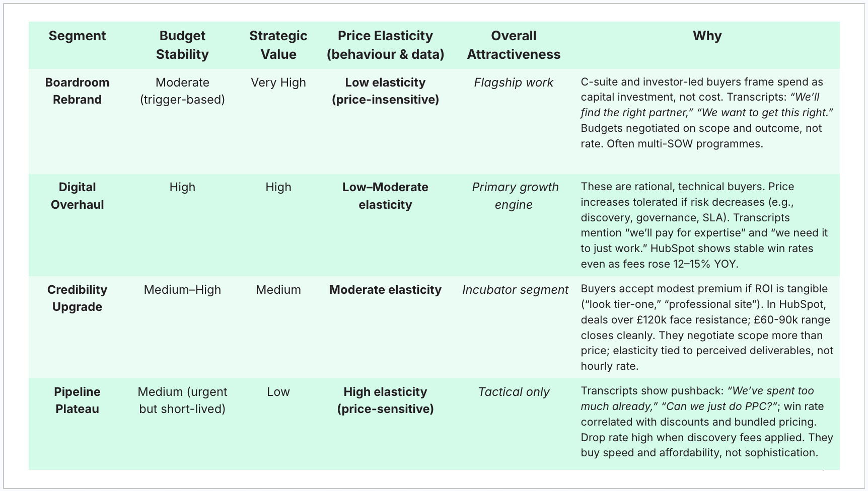Click the Tactical only cell
The image size is (868, 491).
514,392
